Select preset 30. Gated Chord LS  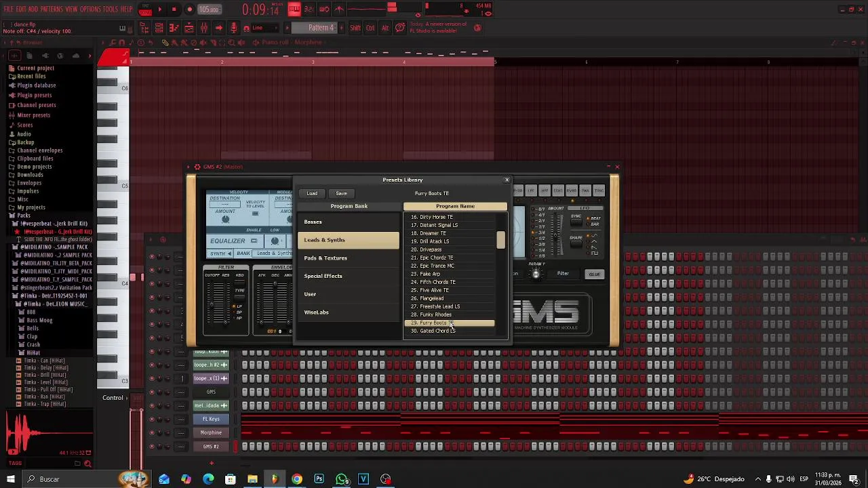(x=449, y=331)
